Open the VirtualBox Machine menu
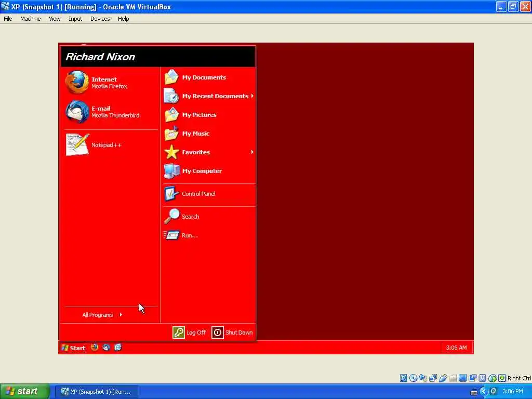The width and height of the screenshot is (532, 399). [31, 19]
